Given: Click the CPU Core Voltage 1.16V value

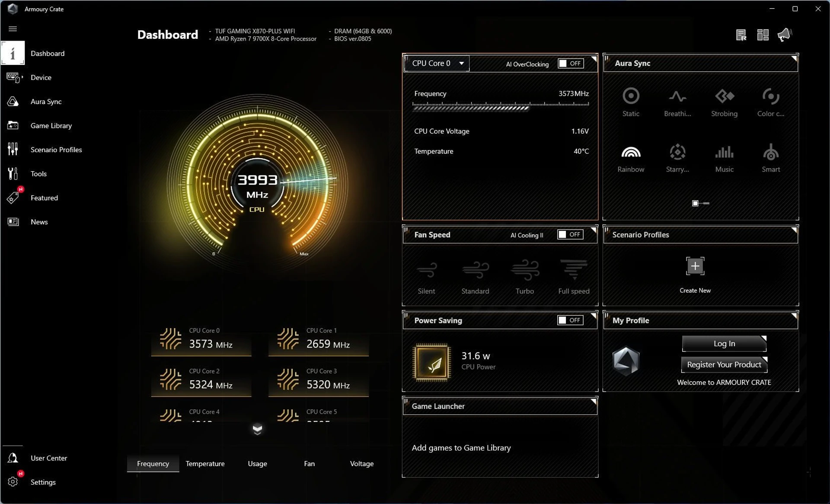Looking at the screenshot, I should 580,131.
